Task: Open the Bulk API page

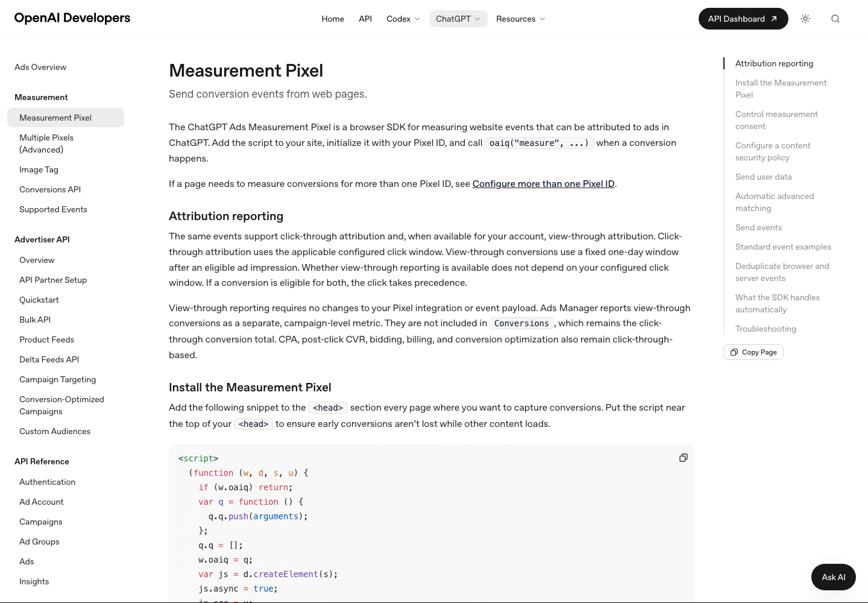Action: point(66,320)
